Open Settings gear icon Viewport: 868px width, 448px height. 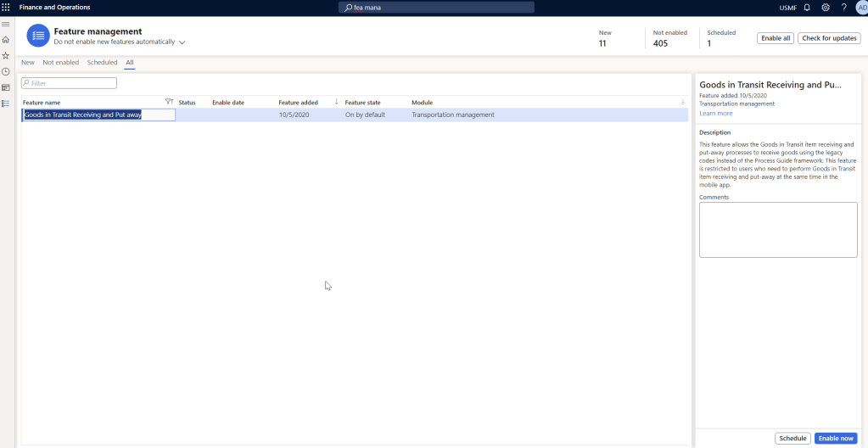[x=826, y=8]
